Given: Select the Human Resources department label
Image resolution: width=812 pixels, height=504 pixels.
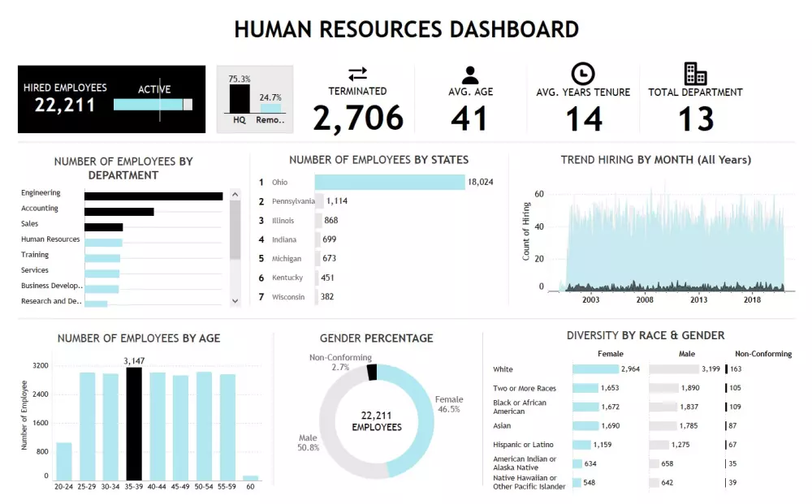Looking at the screenshot, I should pos(50,239).
